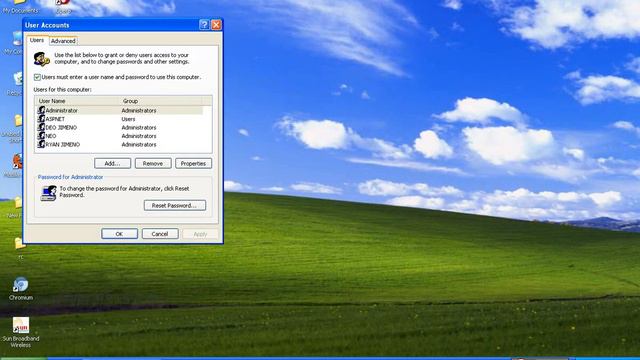Select 'ASPNET' user row text
This screenshot has height=360, width=640.
tap(55, 119)
